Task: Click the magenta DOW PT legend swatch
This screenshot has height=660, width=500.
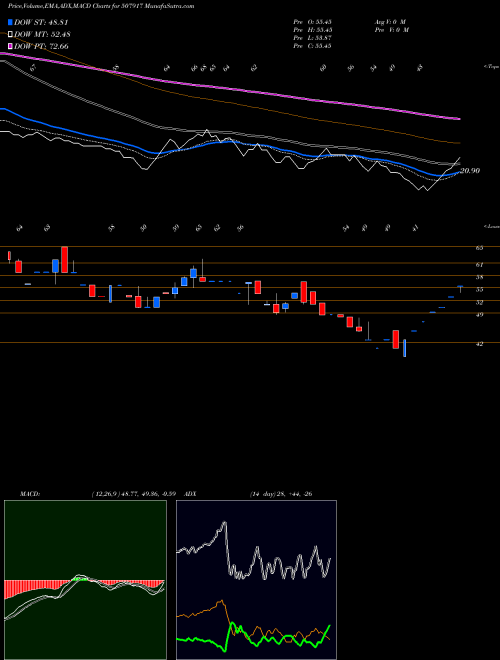Action: point(10,46)
